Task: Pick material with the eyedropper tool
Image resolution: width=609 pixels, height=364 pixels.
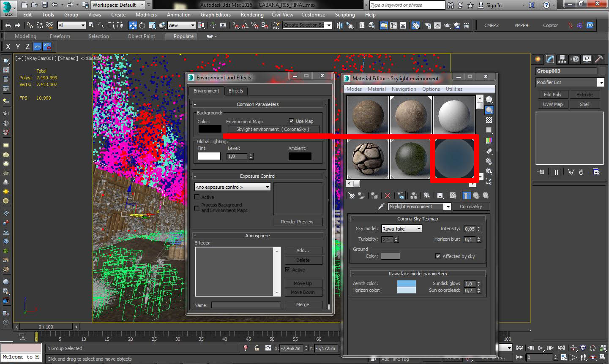Action: click(x=381, y=206)
